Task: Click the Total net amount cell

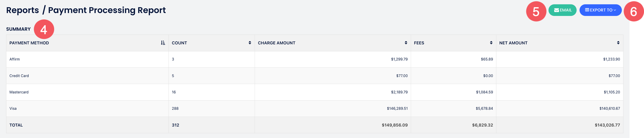Action: coord(607,125)
